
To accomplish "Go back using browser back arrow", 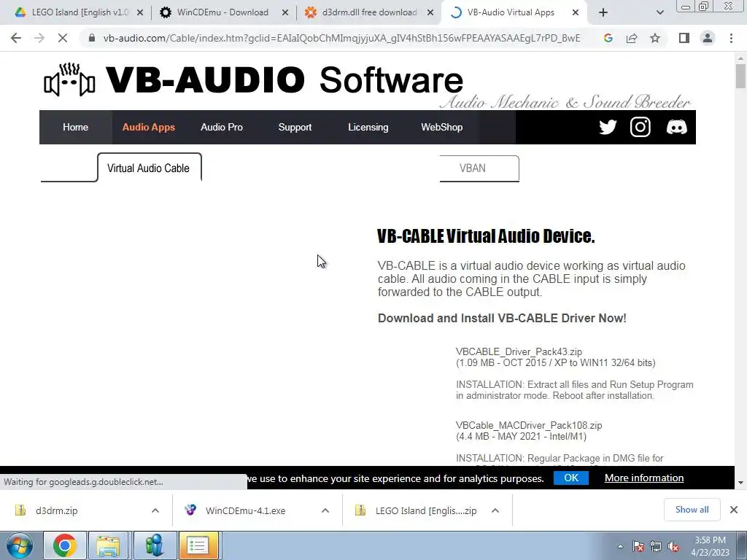I will click(x=16, y=38).
